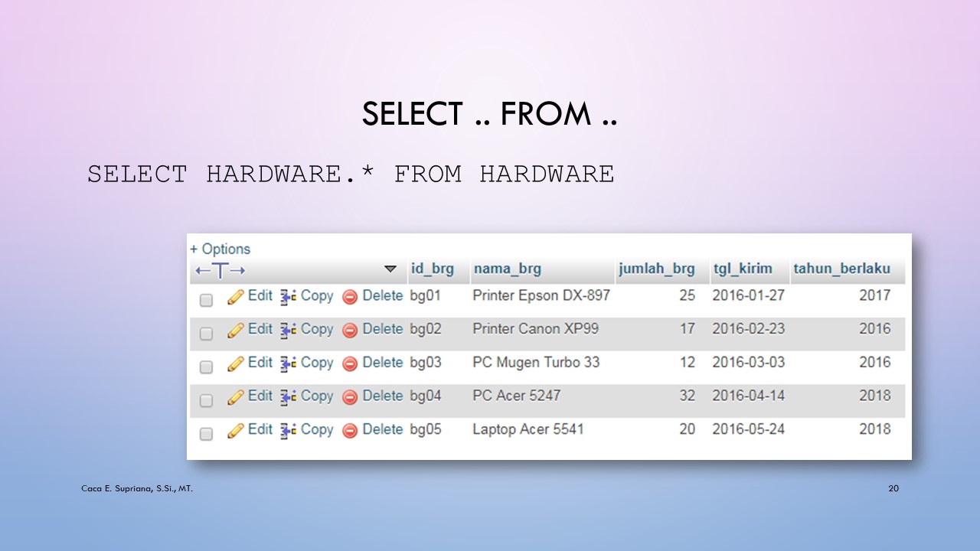The width and height of the screenshot is (980, 551).
Task: Click Copy link for Printer Canon XP99
Action: tap(317, 329)
